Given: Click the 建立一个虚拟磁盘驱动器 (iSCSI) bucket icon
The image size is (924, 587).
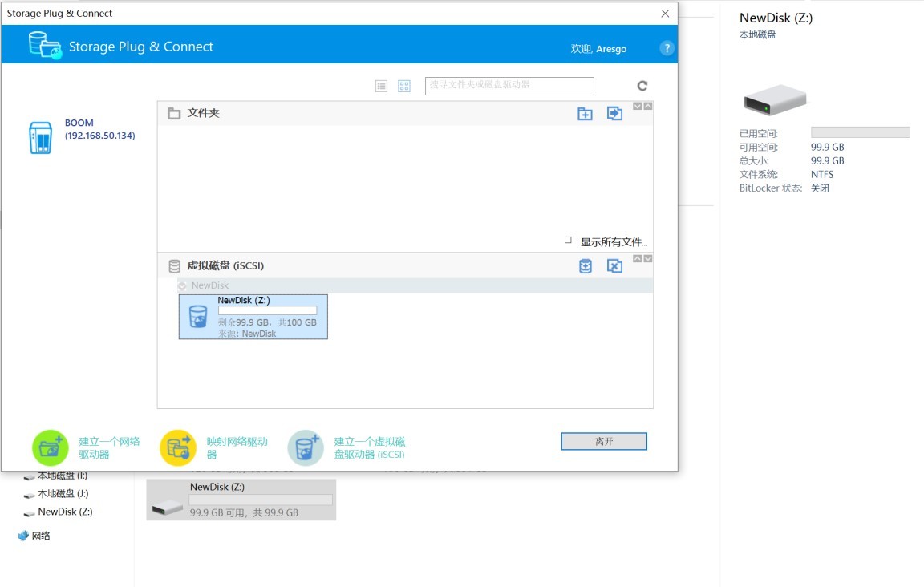Looking at the screenshot, I should pos(306,448).
